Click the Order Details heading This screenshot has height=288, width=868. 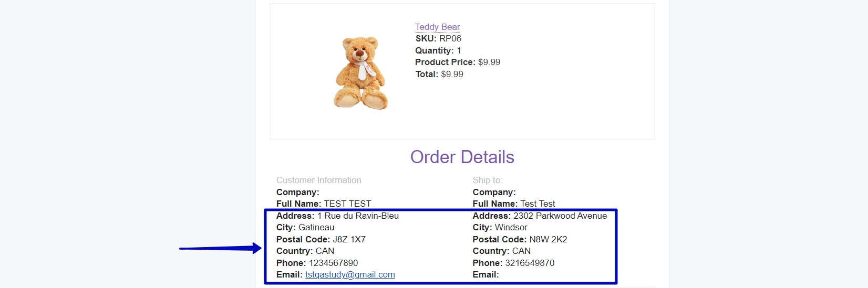[462, 157]
